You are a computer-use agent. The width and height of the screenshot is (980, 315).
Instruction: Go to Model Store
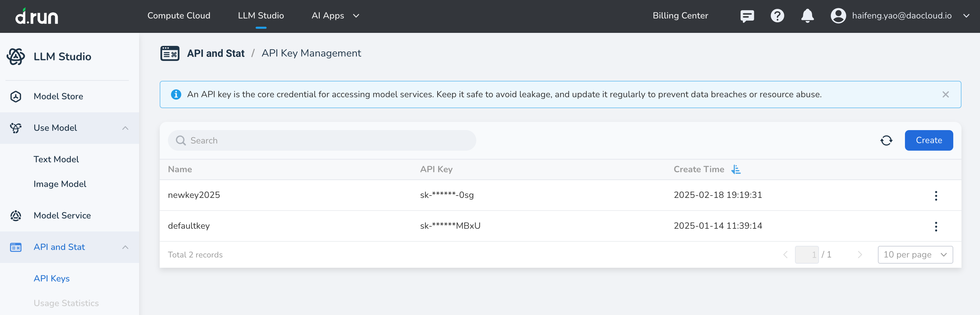(58, 97)
